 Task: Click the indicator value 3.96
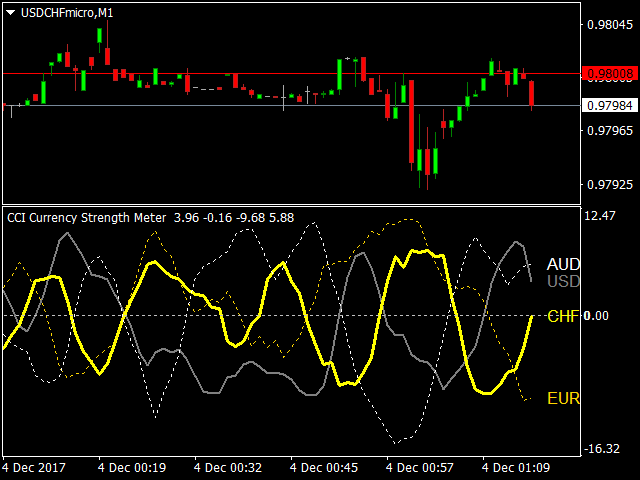click(186, 218)
